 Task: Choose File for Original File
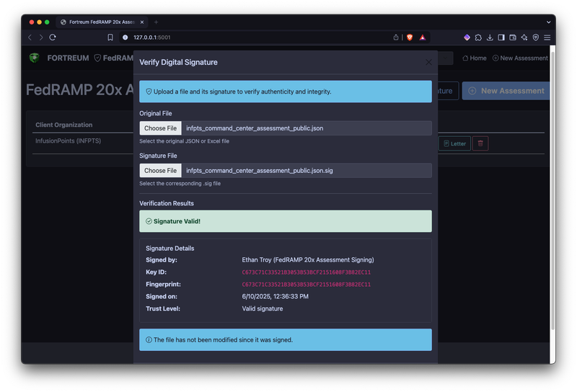click(160, 128)
